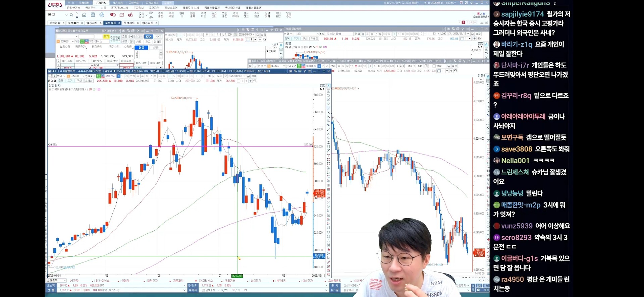Click the save icon beside 당일 in SK하이닉스 chart

[x=449, y=66]
